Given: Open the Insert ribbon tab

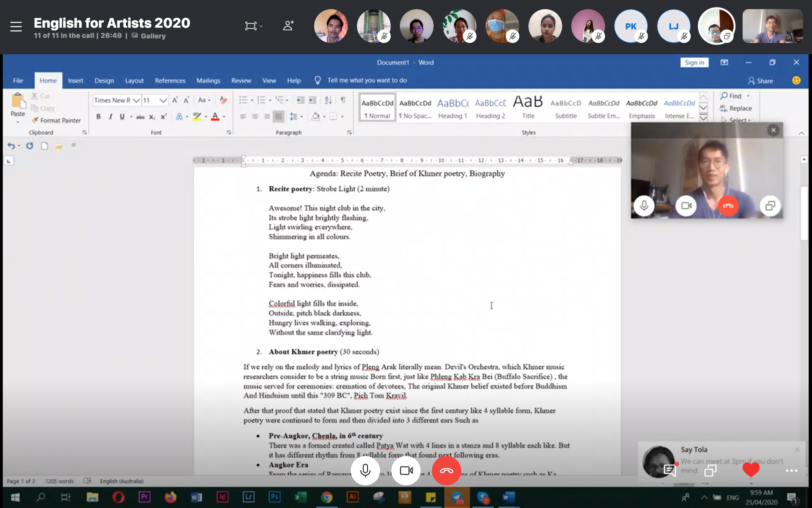Looking at the screenshot, I should [x=76, y=81].
